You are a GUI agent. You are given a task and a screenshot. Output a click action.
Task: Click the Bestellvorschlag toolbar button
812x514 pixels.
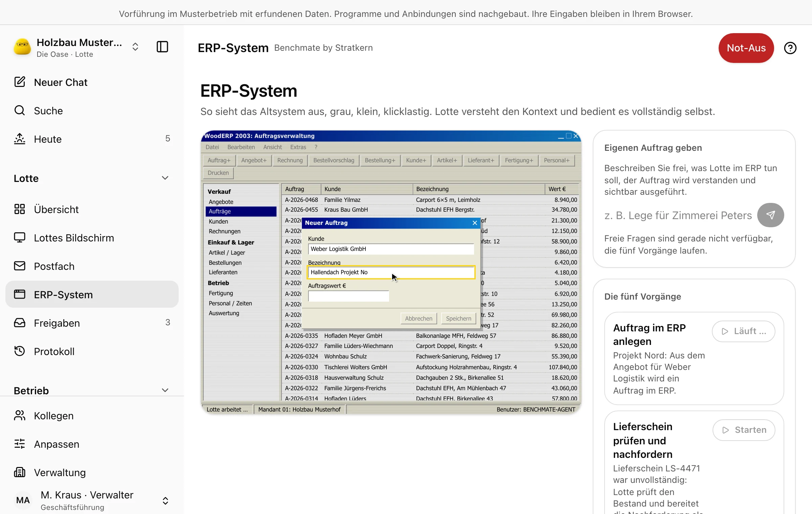click(x=334, y=160)
